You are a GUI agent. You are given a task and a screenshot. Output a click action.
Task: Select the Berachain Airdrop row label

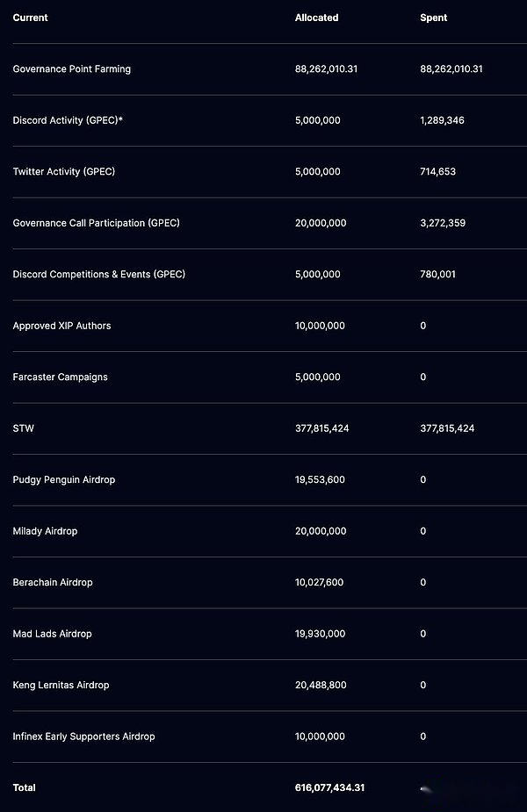53,582
